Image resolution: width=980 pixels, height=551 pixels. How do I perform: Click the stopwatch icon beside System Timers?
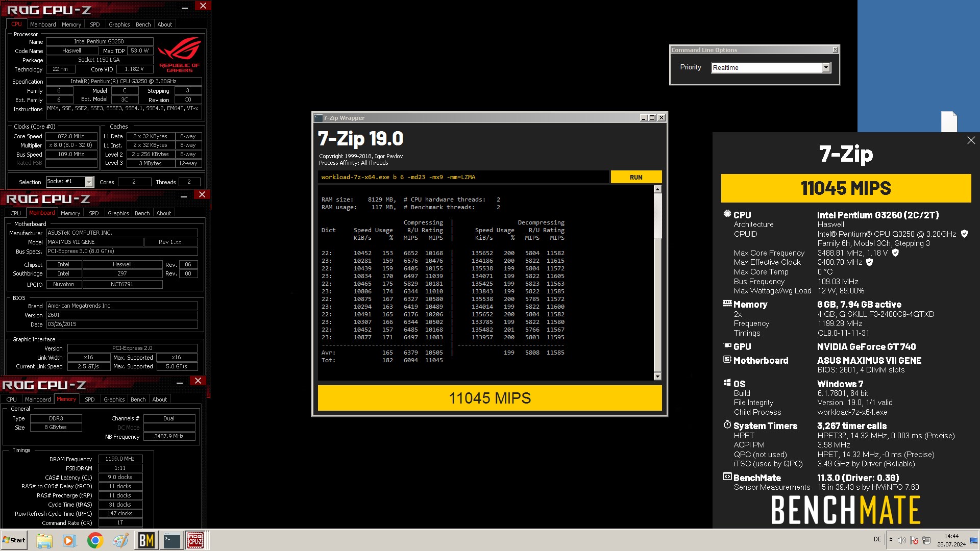(x=727, y=424)
